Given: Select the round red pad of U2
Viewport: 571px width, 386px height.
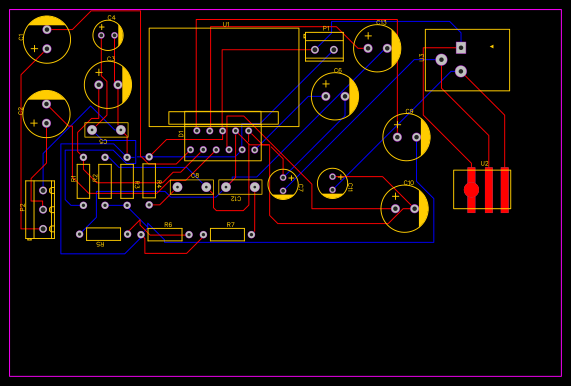Looking at the screenshot, I should click(x=471, y=190).
